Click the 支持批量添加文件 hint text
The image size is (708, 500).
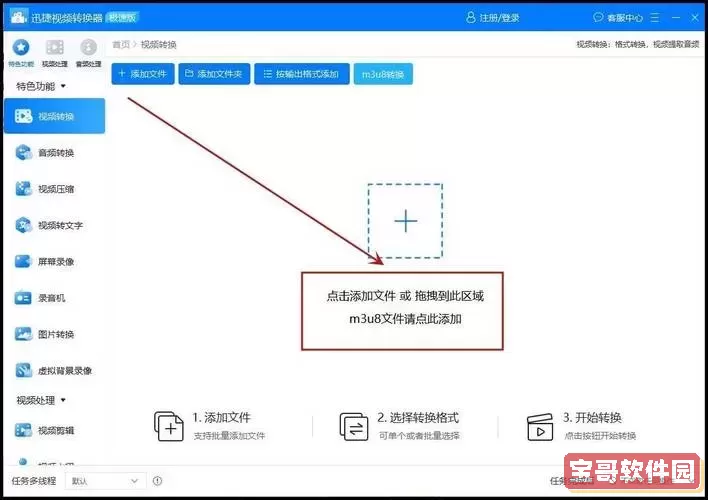point(229,436)
